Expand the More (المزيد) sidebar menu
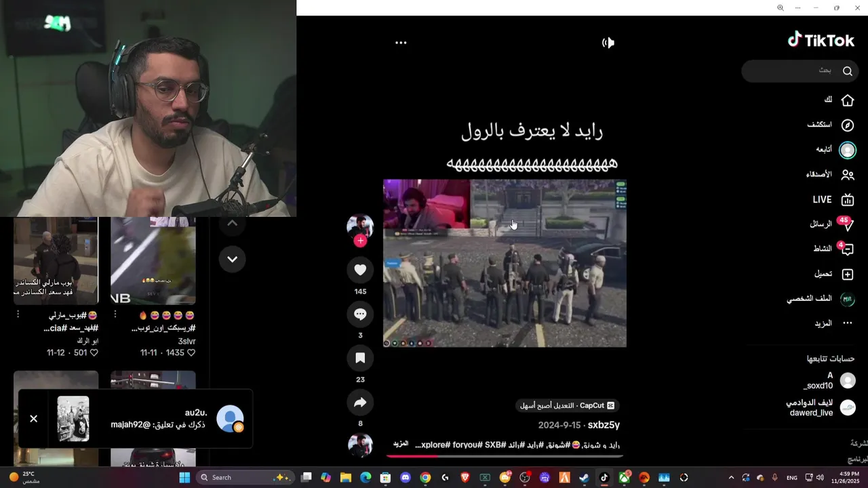This screenshot has width=868, height=488. coord(847,323)
